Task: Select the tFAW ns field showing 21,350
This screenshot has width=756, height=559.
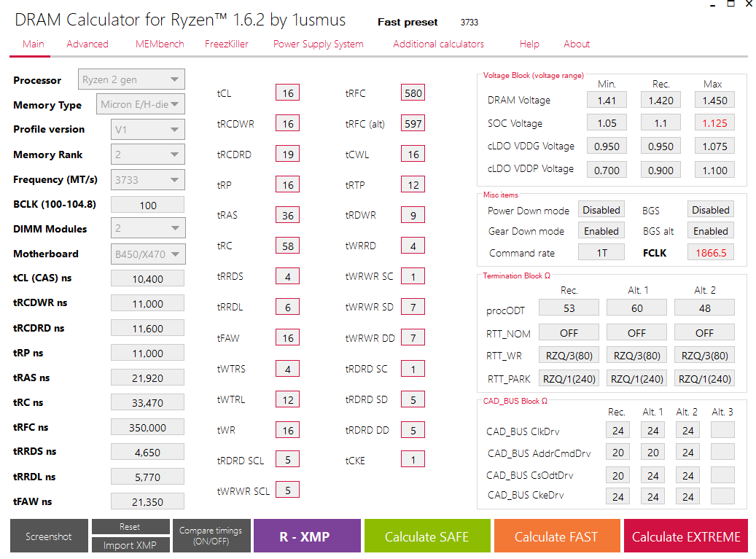Action: tap(147, 501)
